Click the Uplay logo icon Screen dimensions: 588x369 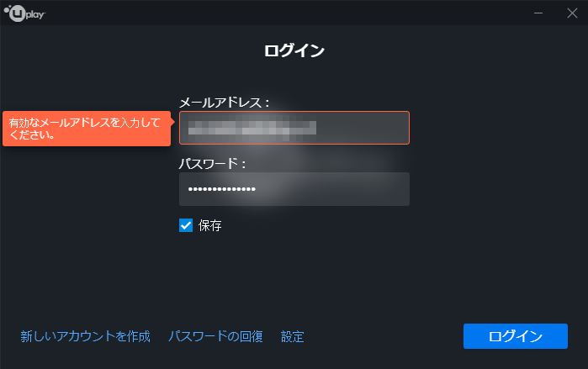tap(24, 13)
